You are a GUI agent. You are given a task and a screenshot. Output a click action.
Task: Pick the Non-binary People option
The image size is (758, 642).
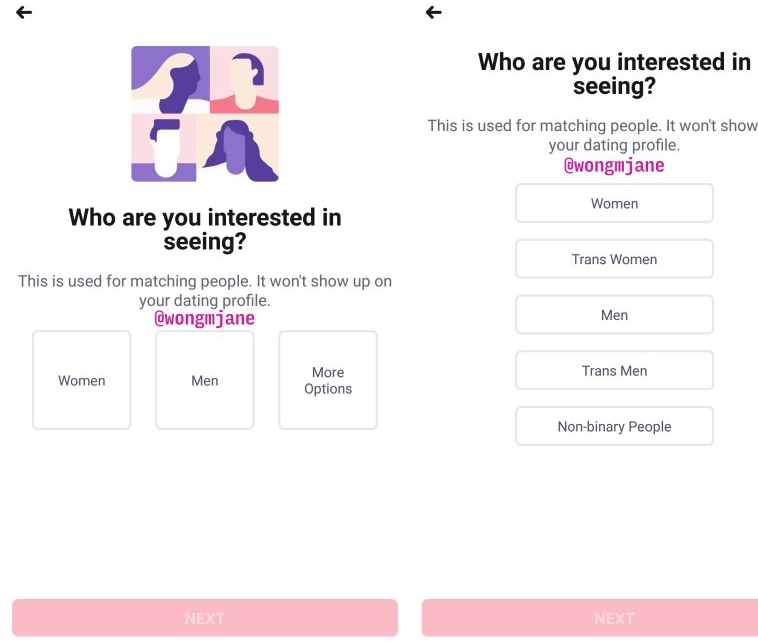click(x=614, y=427)
